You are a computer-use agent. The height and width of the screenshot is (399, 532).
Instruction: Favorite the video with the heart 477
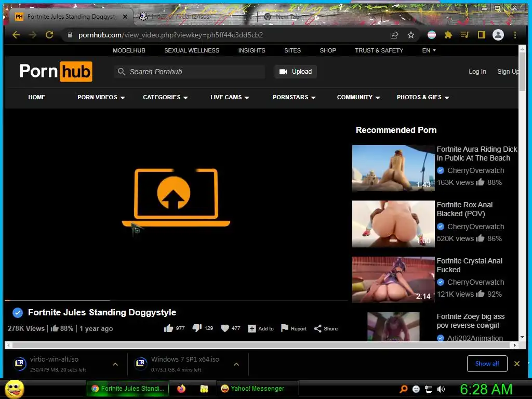231,328
